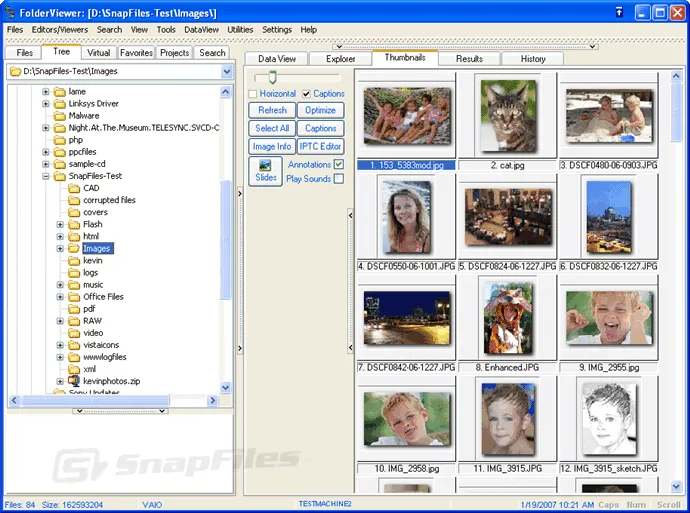Open the Settings menu
Image resolution: width=690 pixels, height=513 pixels.
pyautogui.click(x=277, y=29)
